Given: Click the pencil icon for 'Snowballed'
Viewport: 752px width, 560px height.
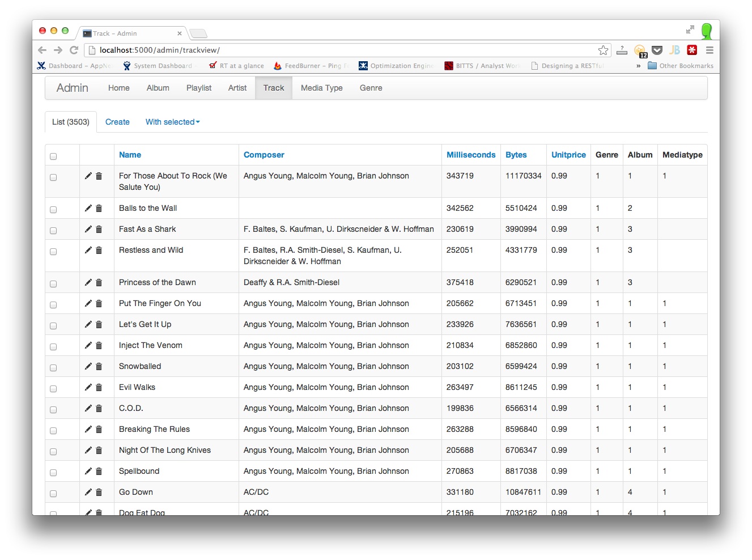Looking at the screenshot, I should (x=88, y=366).
